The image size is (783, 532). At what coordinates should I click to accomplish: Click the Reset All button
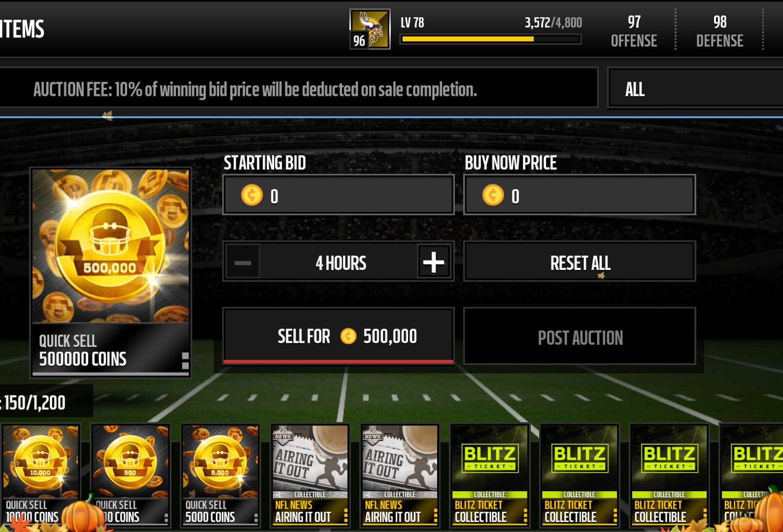[579, 262]
